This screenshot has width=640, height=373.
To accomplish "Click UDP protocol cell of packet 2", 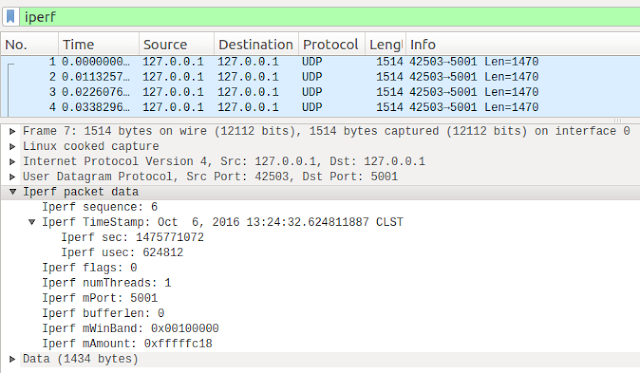I will [x=312, y=77].
